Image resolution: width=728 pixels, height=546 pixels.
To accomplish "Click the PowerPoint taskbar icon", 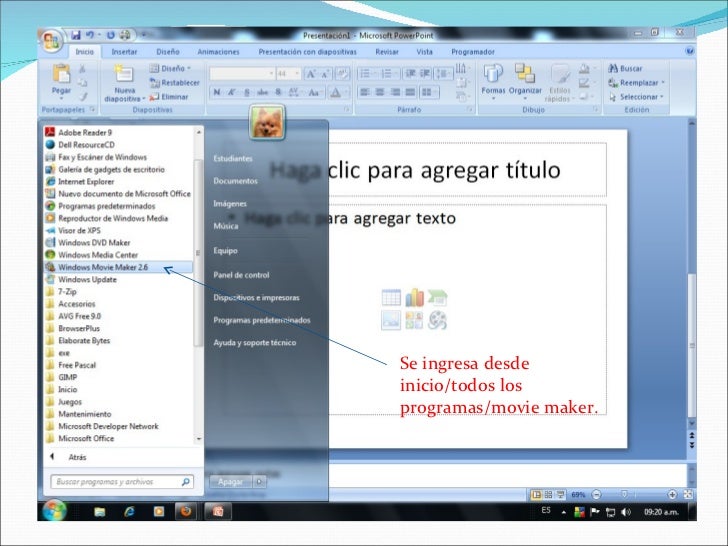I will 218,512.
